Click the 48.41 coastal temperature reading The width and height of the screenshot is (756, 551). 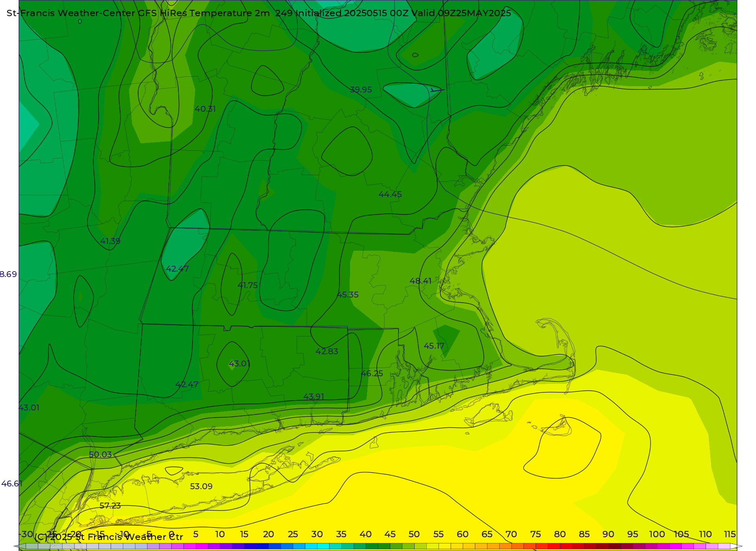click(x=421, y=281)
